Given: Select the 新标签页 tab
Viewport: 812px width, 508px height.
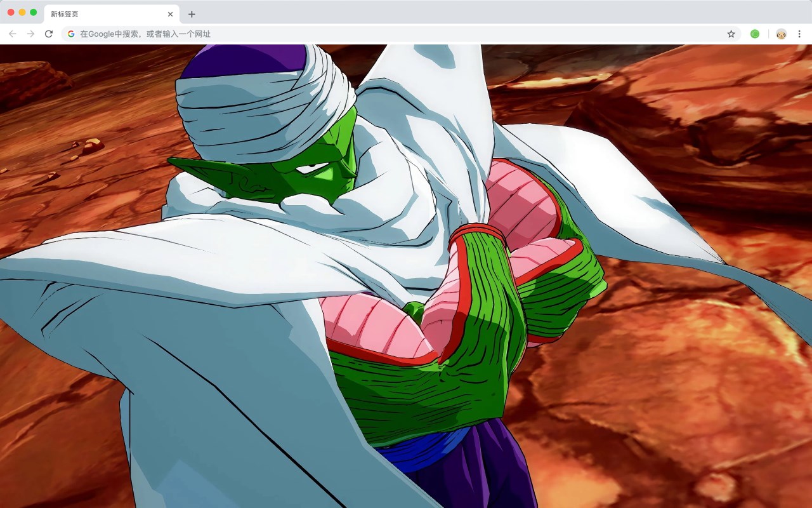Looking at the screenshot, I should click(111, 14).
